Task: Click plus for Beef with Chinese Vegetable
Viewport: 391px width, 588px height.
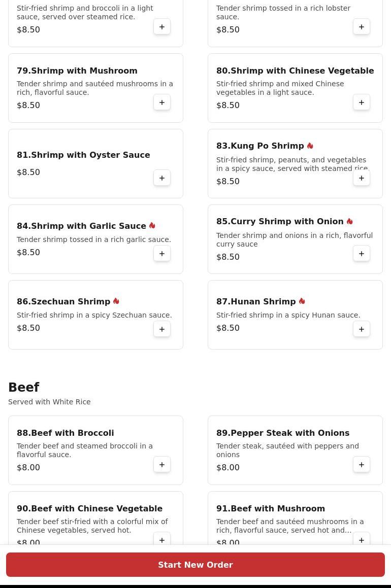Action: [x=162, y=540]
